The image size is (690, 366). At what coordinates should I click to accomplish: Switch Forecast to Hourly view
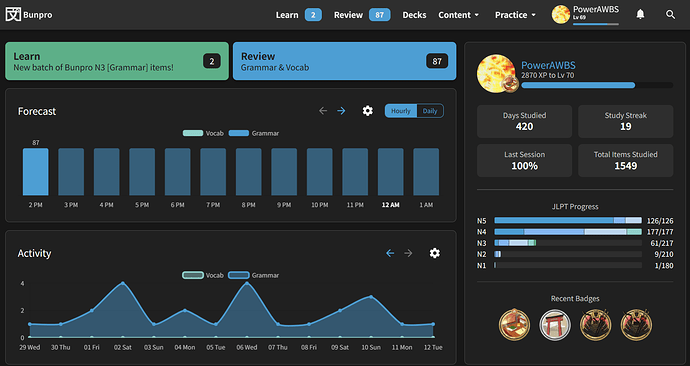click(x=400, y=111)
